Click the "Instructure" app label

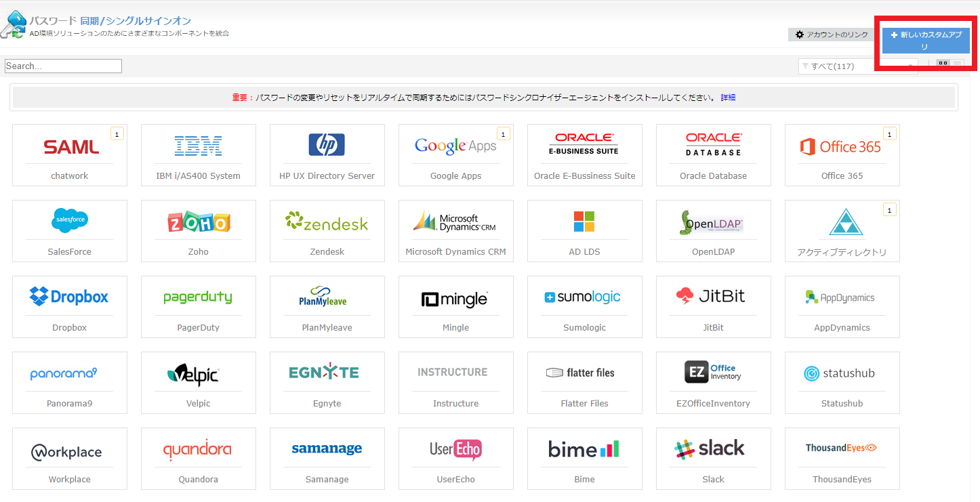click(455, 403)
